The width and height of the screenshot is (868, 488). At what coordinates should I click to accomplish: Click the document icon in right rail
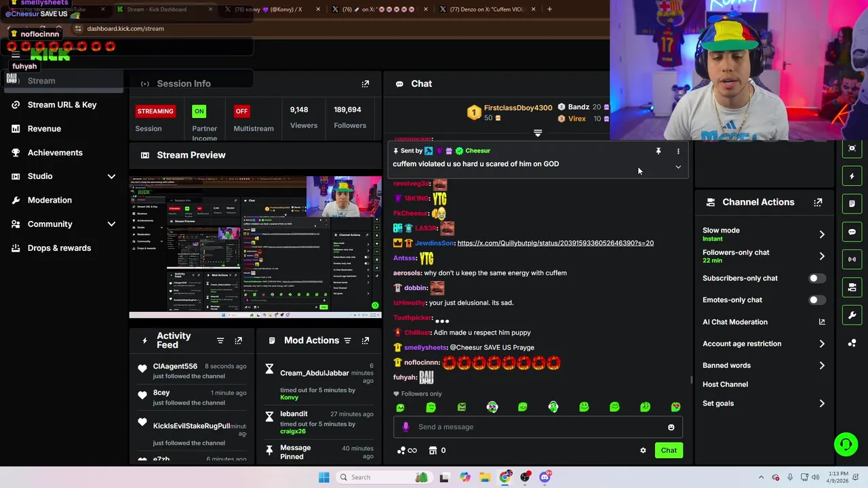click(852, 204)
